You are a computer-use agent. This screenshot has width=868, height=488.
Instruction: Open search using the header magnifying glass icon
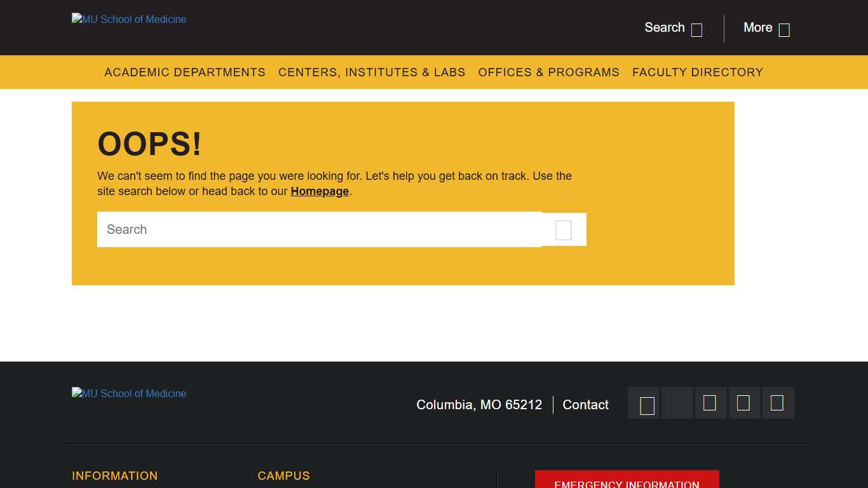[x=697, y=29]
